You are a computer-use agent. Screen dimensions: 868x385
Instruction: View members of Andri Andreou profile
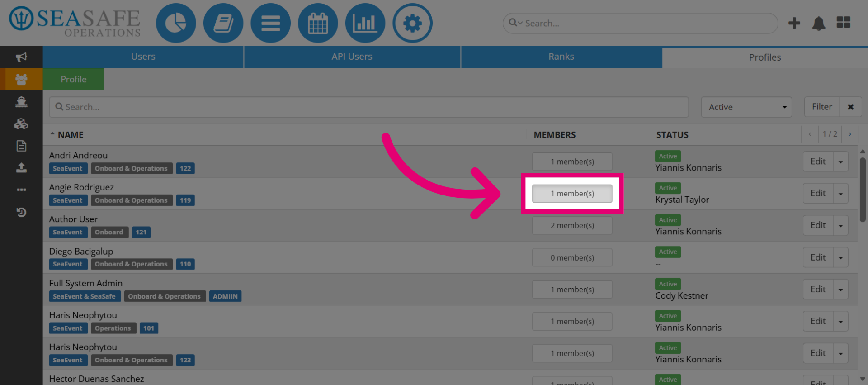pyautogui.click(x=572, y=162)
